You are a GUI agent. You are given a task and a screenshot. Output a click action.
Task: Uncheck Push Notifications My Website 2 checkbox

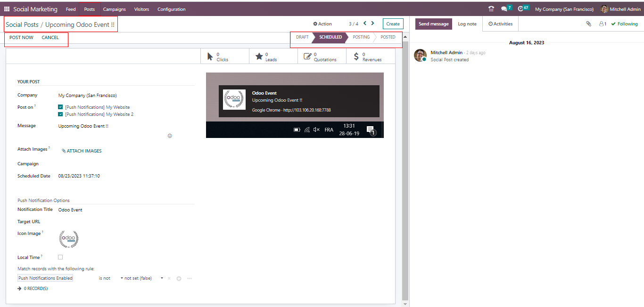pos(60,114)
